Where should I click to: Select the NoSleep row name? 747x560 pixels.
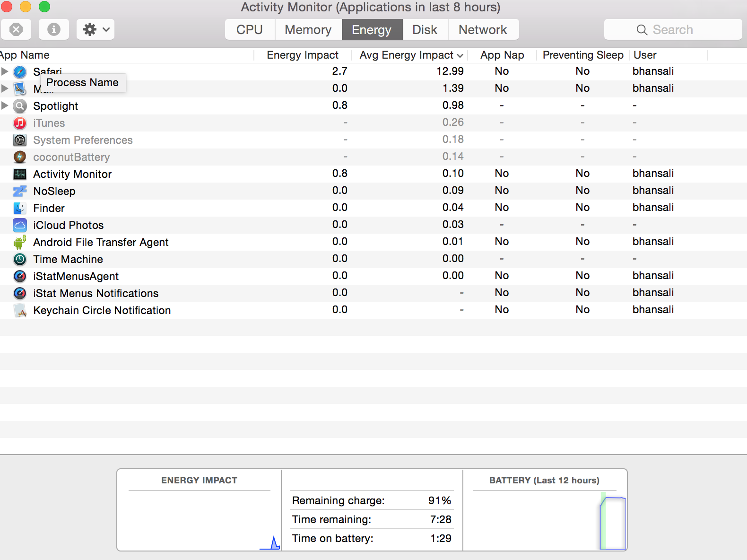coord(54,191)
